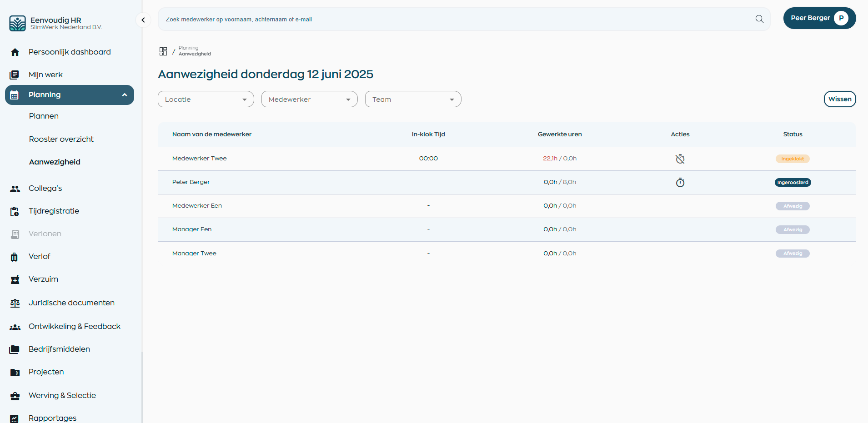This screenshot has height=423, width=868.
Task: Click the clock-out icon for Medewerker Twee
Action: tap(680, 159)
